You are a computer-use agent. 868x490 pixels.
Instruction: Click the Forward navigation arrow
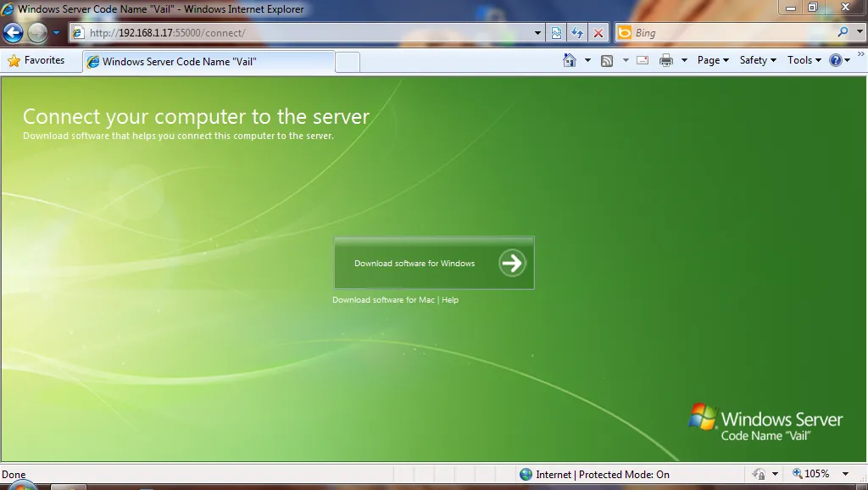(x=37, y=33)
